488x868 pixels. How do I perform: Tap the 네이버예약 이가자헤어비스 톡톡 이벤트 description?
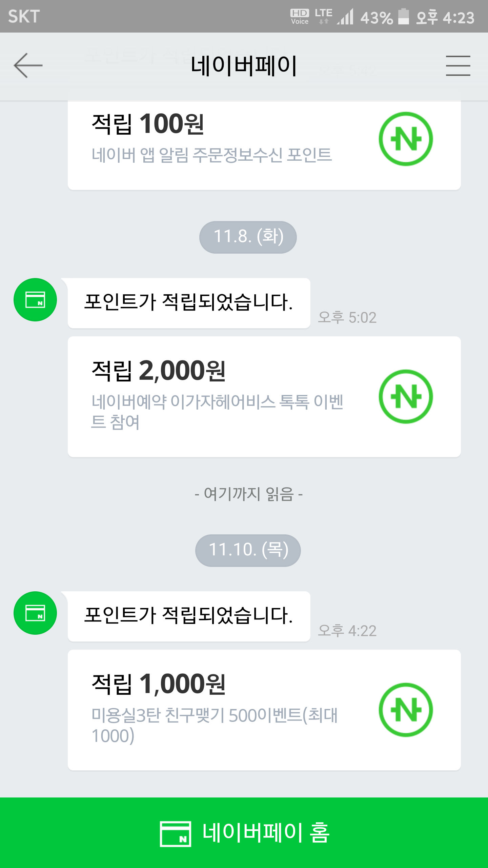[217, 412]
